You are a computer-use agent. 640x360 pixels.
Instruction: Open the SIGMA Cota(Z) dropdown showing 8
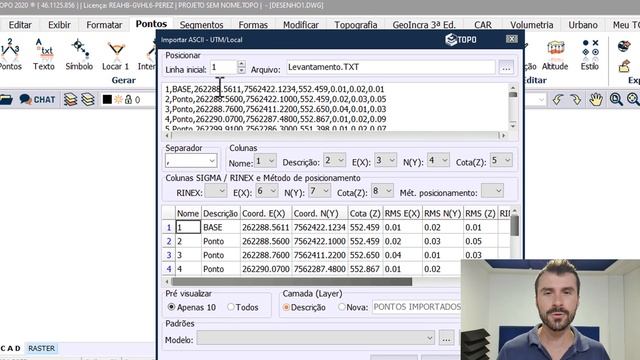[x=382, y=191]
